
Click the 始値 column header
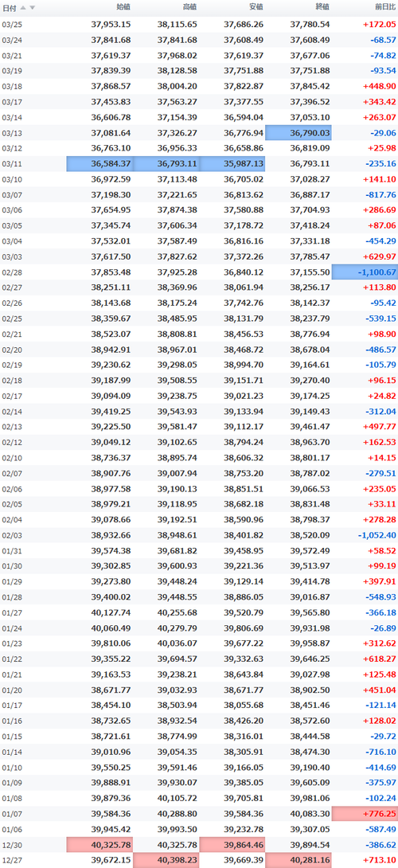pos(124,8)
